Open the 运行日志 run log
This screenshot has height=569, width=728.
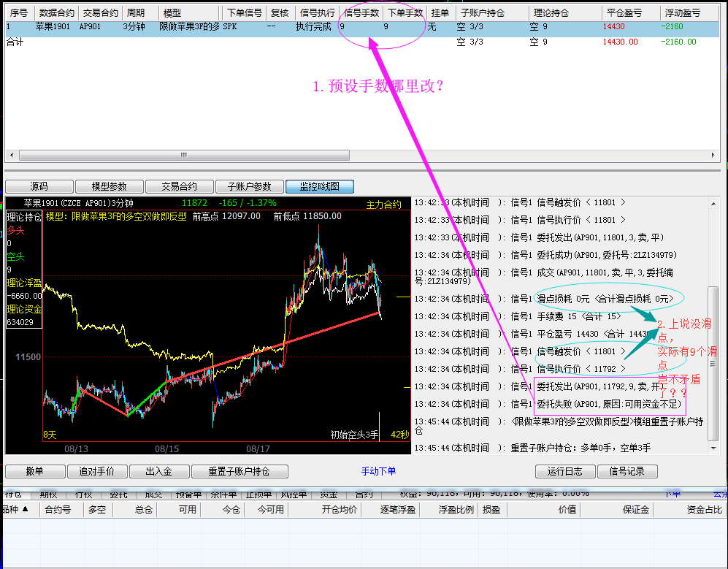click(x=565, y=471)
